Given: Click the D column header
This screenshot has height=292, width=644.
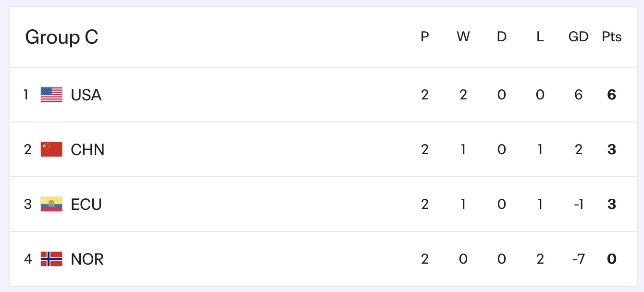Looking at the screenshot, I should click(501, 37).
